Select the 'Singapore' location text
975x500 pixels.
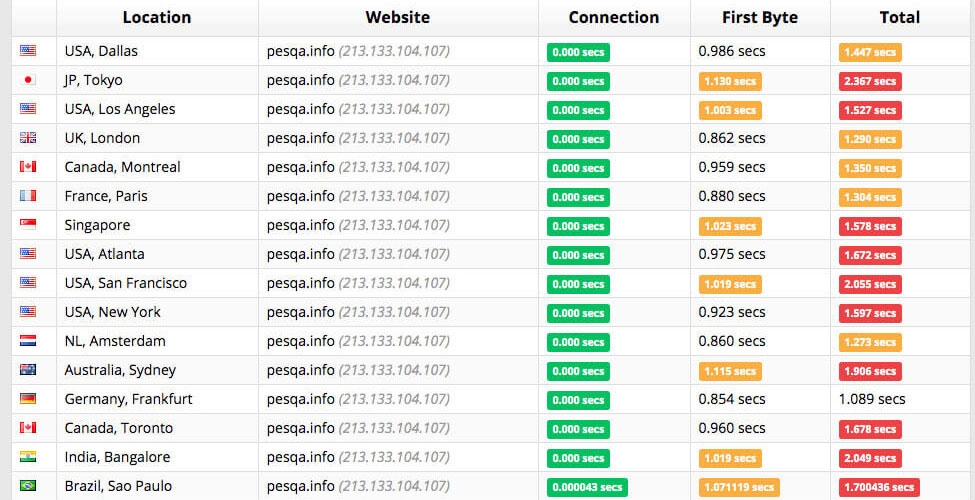pyautogui.click(x=98, y=225)
